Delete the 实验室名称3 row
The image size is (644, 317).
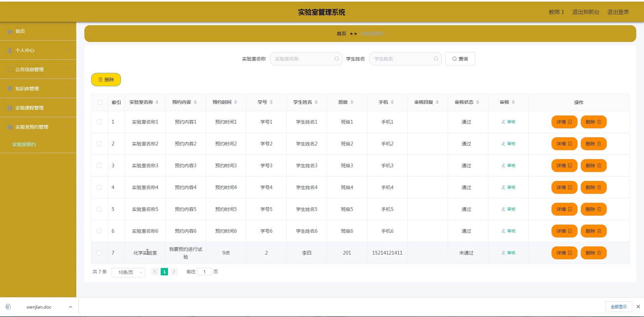pyautogui.click(x=594, y=166)
